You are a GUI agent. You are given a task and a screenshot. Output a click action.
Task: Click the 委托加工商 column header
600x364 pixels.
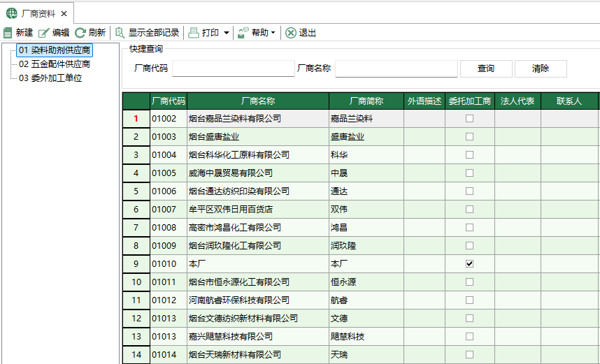[470, 101]
